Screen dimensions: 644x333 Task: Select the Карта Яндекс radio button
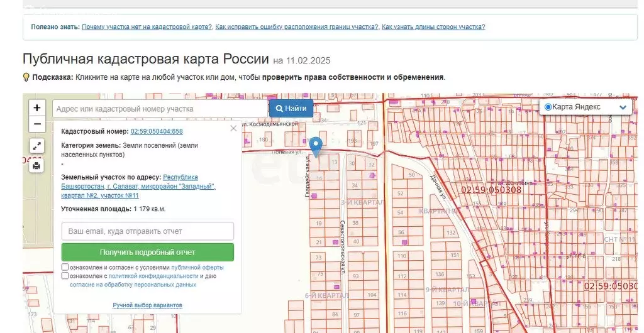(x=548, y=107)
